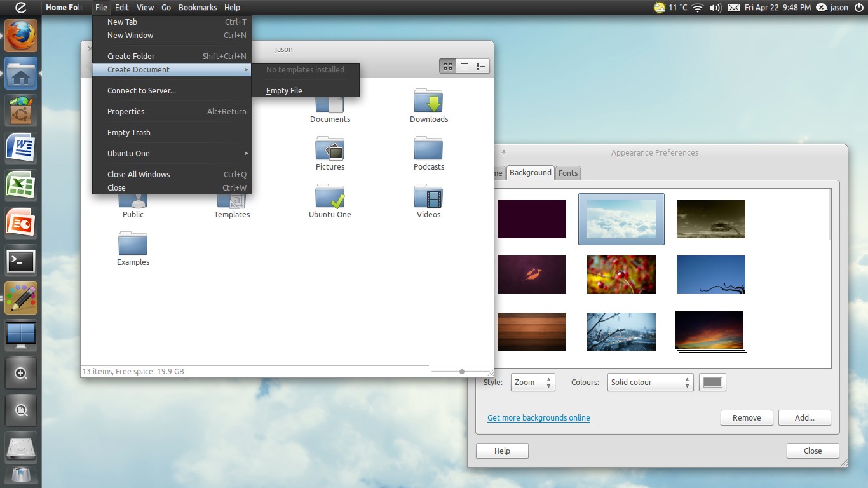Open the Style dropdown showing Zoom
Viewport: 868px width, 488px height.
[x=533, y=383]
